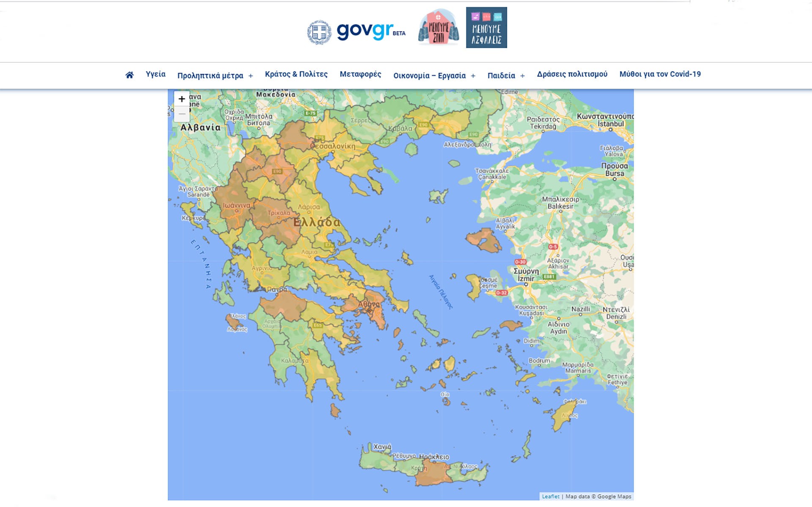Zoom out using the map minus control
The image size is (812, 507).
182,113
